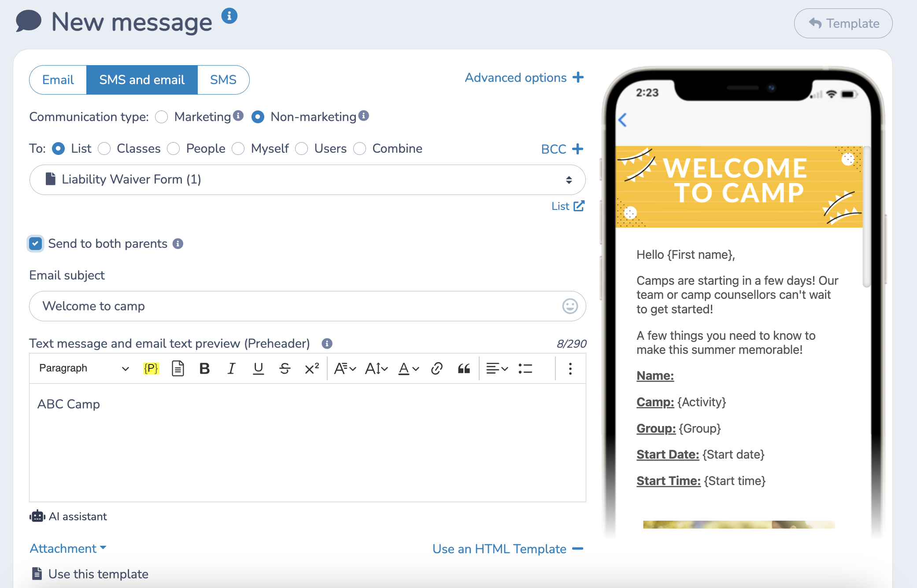Insert a hyperlink in the message body
The image size is (917, 588).
(436, 368)
